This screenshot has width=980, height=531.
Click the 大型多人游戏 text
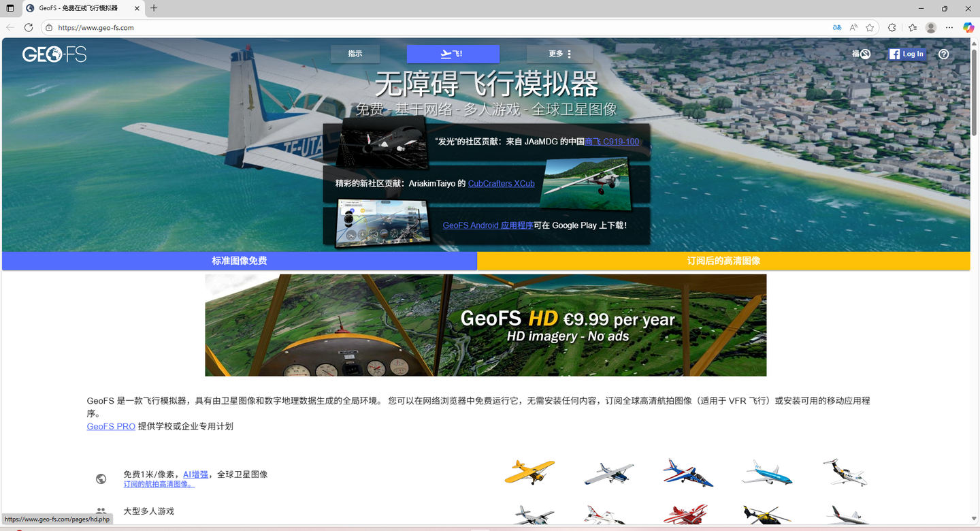point(148,511)
